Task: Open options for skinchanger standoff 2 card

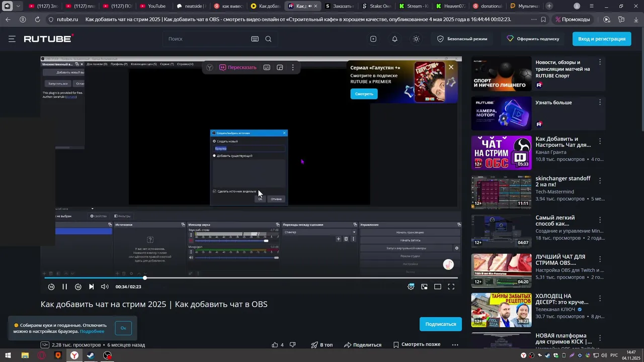Action: [x=600, y=181]
